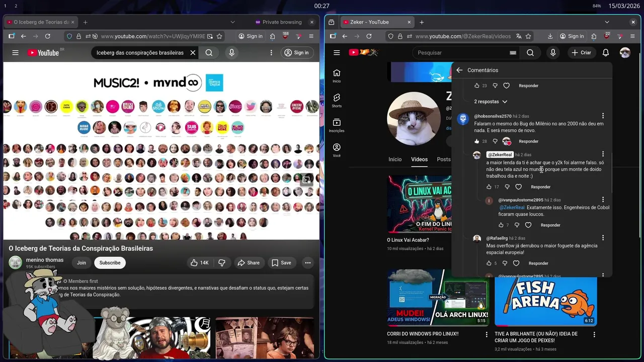Dislike the Iceberg de Teorias video

click(x=221, y=263)
